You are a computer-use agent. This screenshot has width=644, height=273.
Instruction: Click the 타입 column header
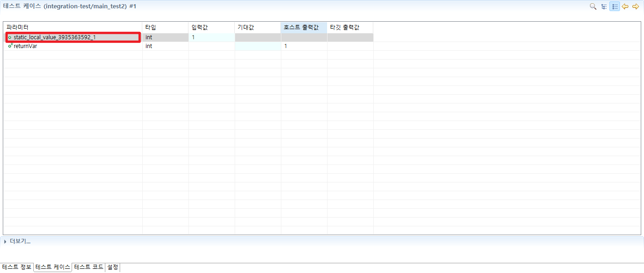(x=165, y=28)
